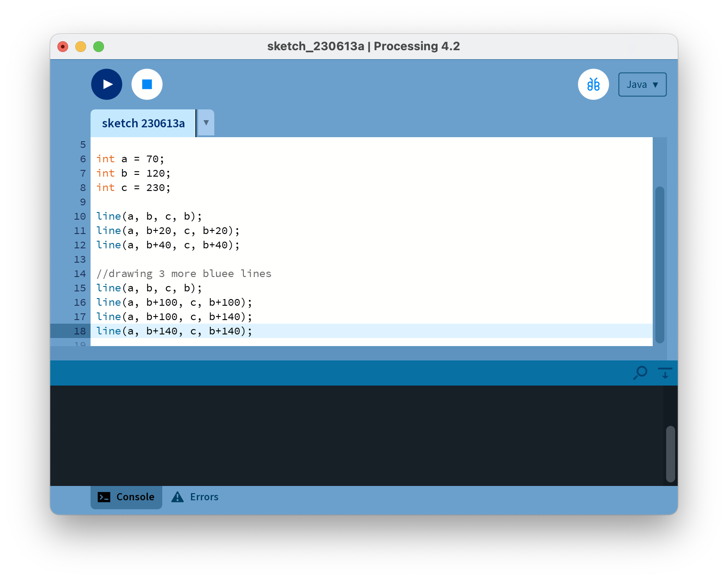Open the Java mode dropdown
The width and height of the screenshot is (728, 581).
coord(642,85)
